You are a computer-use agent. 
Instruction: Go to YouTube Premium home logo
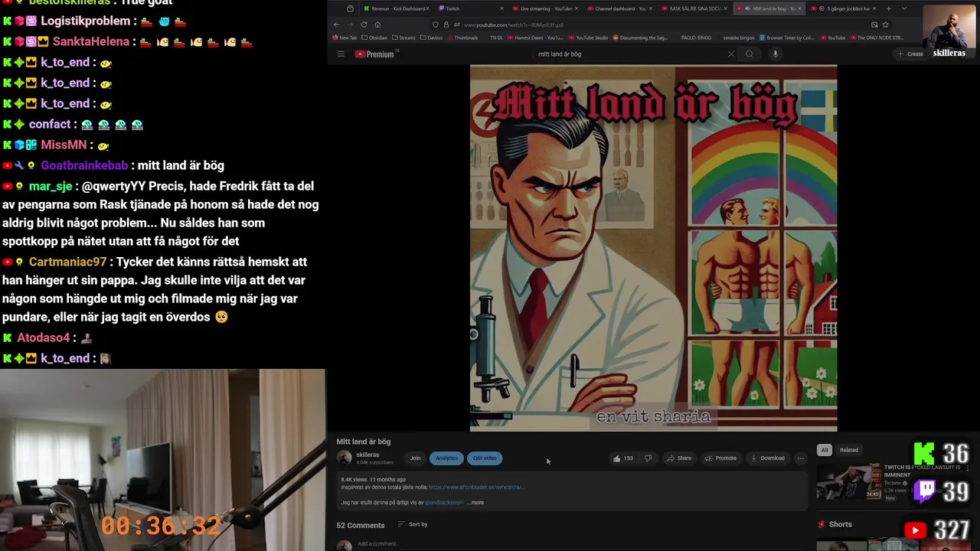click(x=374, y=54)
